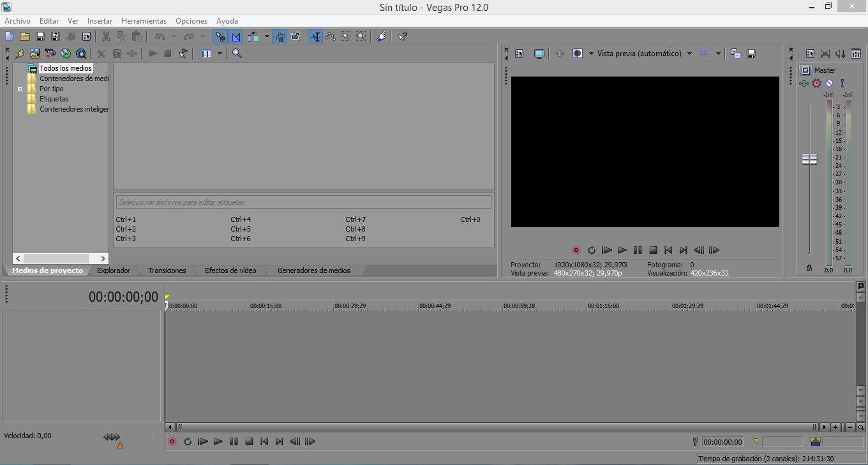Open Vista previa (automático) quality dropdown
Screen dimensions: 868x465
(689, 54)
